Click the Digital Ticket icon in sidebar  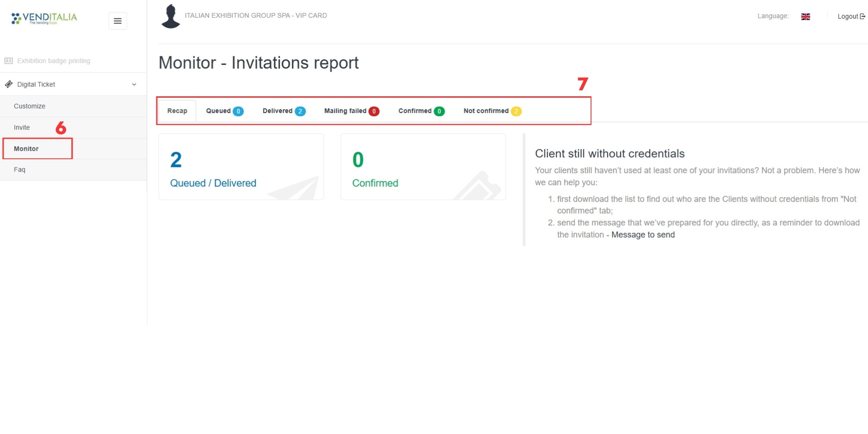pyautogui.click(x=9, y=84)
